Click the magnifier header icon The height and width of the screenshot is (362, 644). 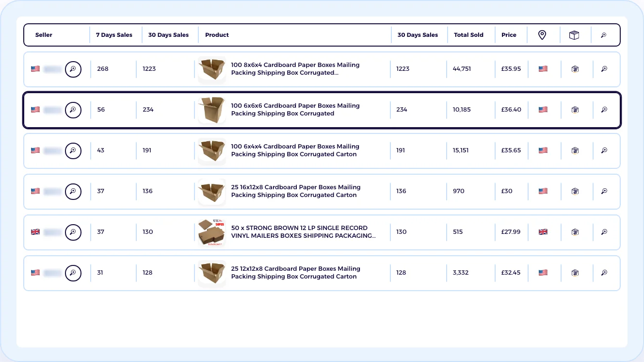604,35
